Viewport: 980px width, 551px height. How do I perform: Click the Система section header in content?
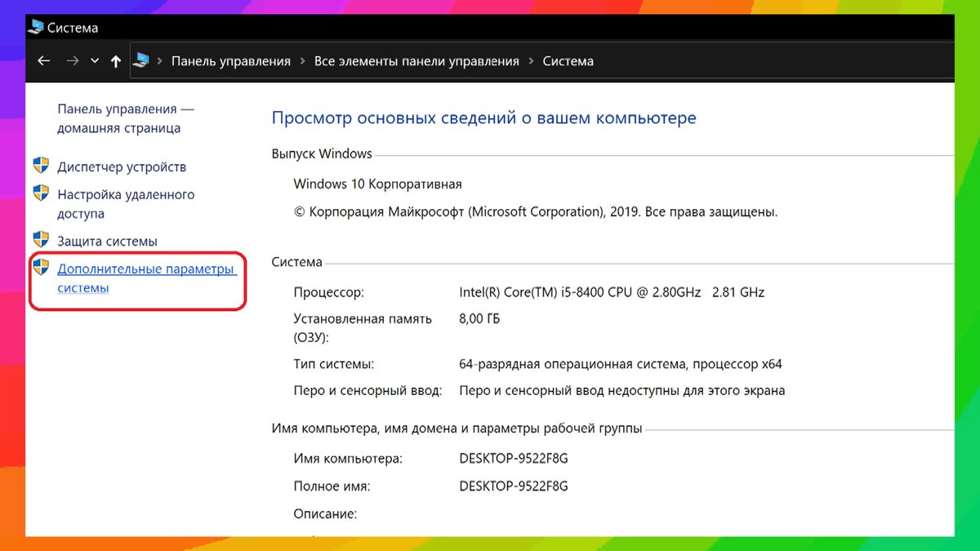(296, 262)
